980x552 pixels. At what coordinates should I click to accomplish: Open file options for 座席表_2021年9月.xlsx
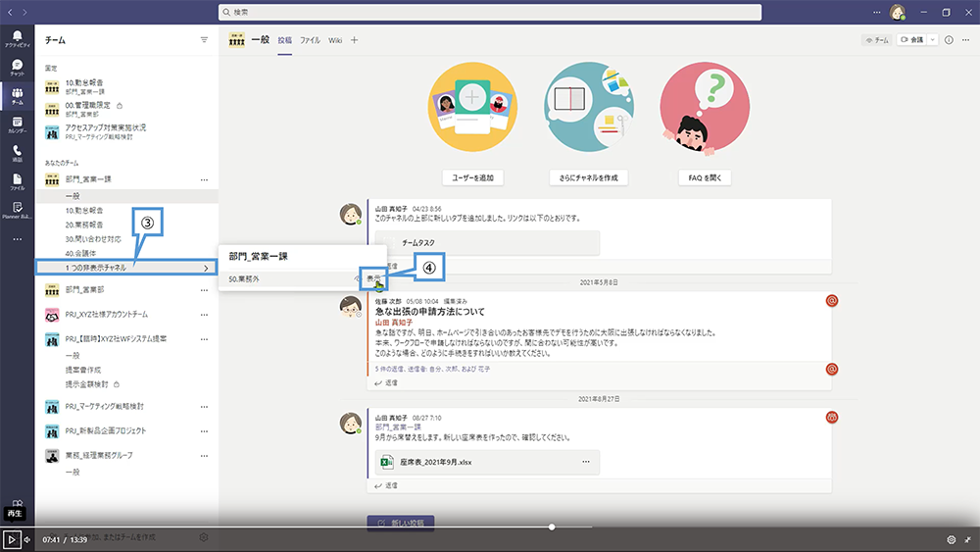coord(586,462)
